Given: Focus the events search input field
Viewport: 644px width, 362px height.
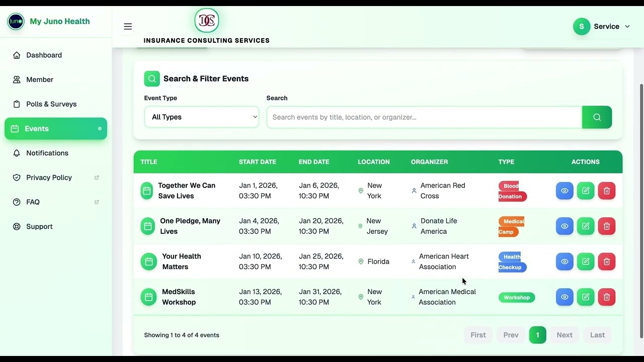Looking at the screenshot, I should (424, 117).
